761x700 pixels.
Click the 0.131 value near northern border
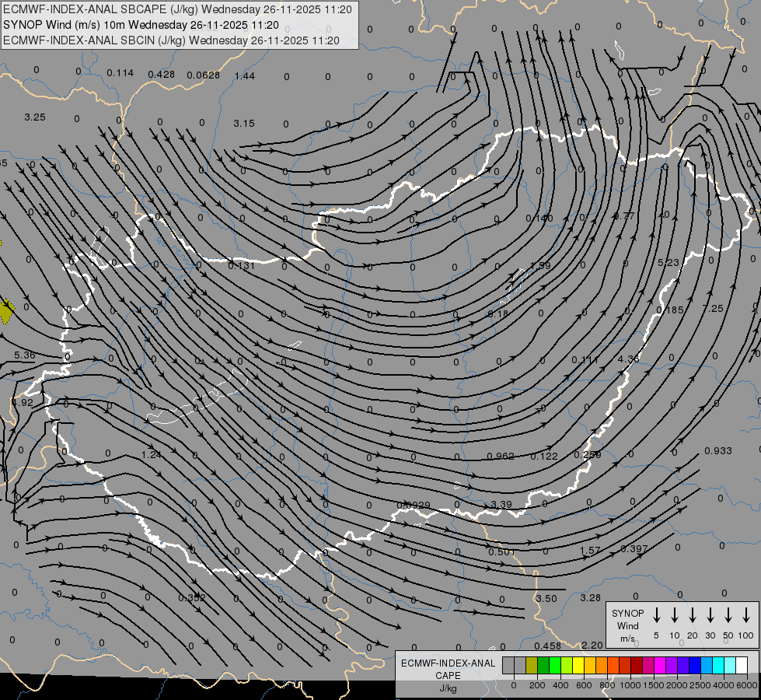click(241, 266)
